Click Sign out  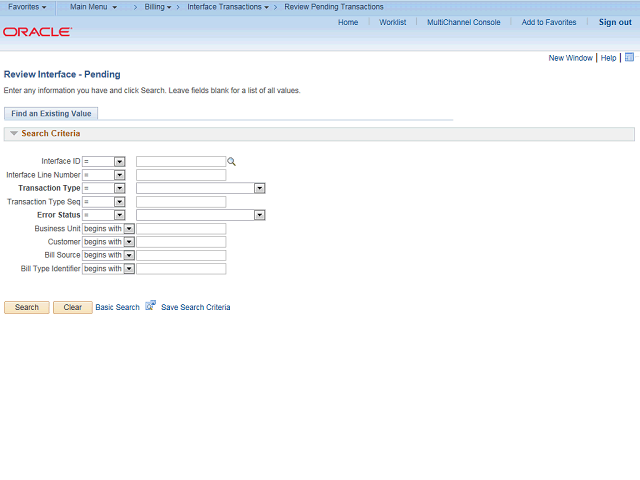click(615, 22)
